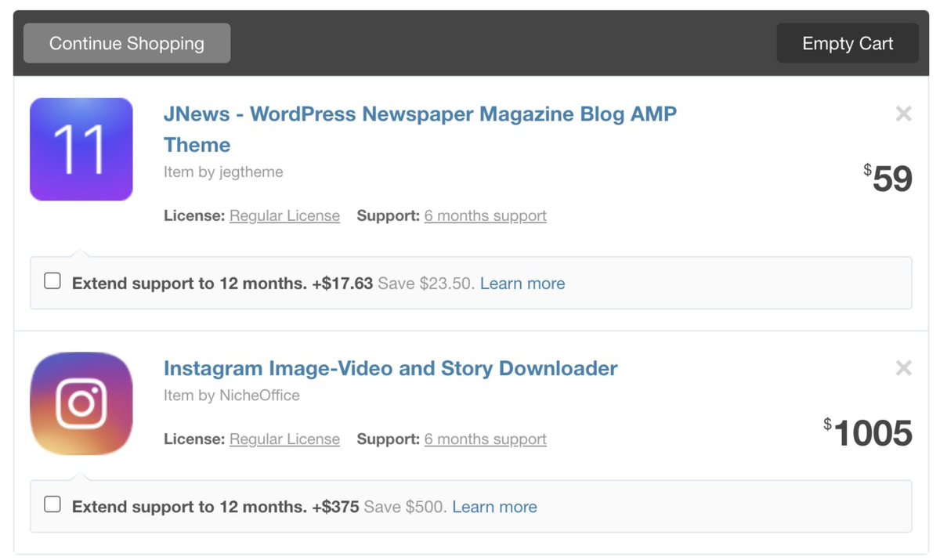Check extend support for +$17.63
This screenshot has height=560, width=940.
pyautogui.click(x=52, y=281)
